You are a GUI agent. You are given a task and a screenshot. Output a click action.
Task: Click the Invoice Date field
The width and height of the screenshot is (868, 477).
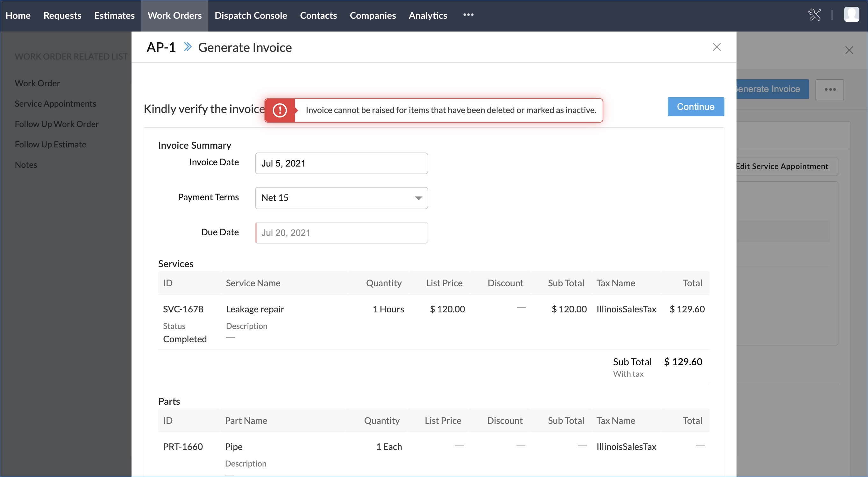pos(341,163)
